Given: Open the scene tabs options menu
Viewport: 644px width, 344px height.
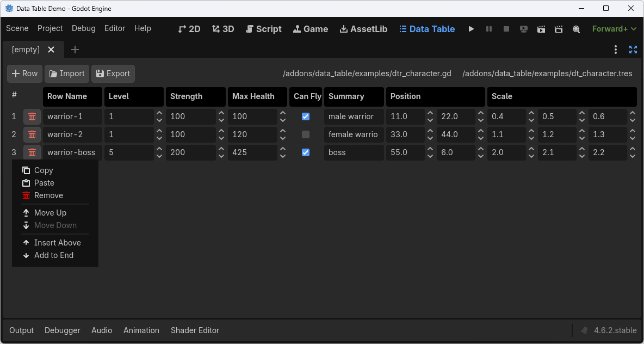Looking at the screenshot, I should [615, 50].
